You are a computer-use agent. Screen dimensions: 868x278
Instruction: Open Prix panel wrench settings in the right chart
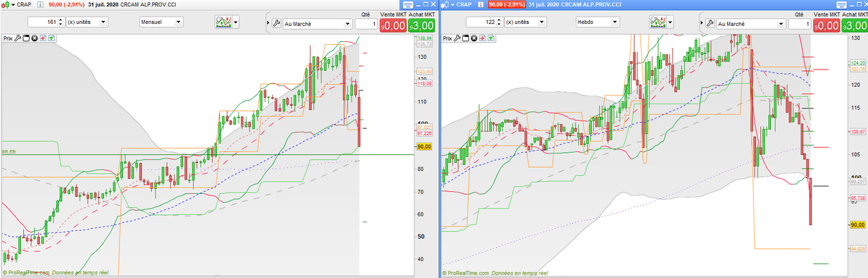(x=456, y=38)
